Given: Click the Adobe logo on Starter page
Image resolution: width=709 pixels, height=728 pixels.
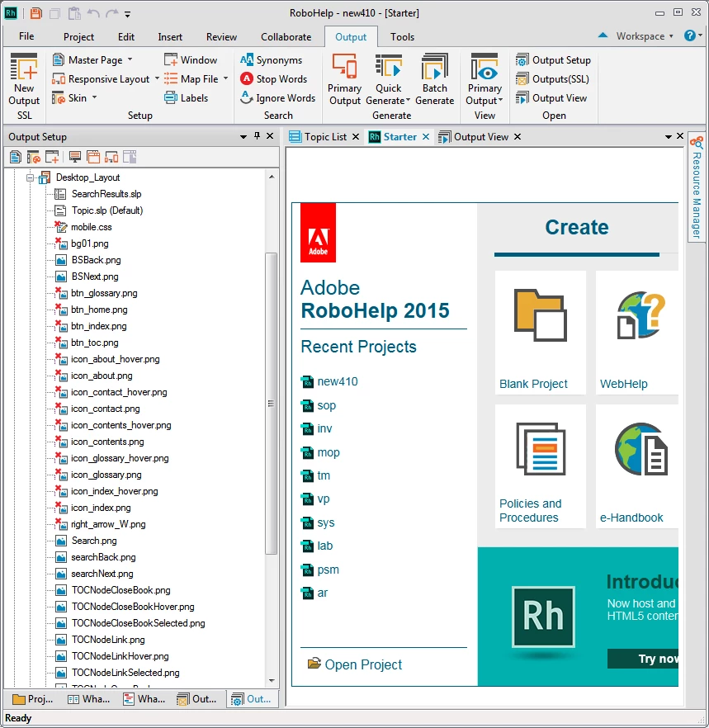Looking at the screenshot, I should point(318,233).
